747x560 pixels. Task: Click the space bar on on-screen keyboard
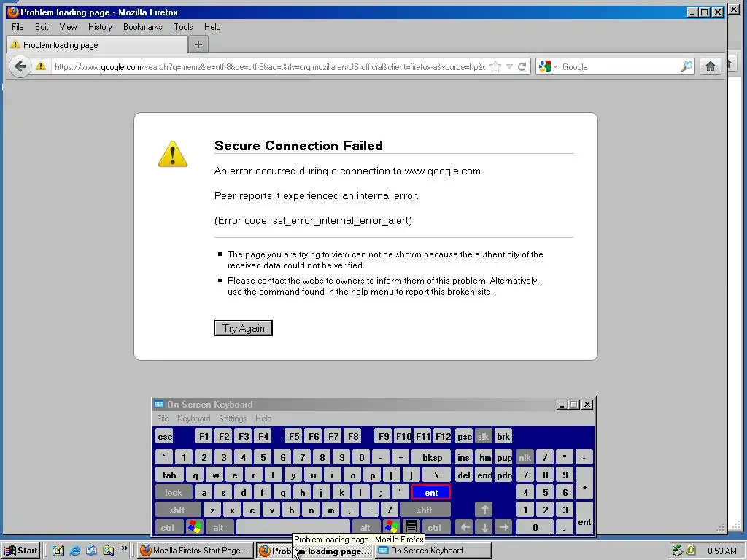(293, 528)
